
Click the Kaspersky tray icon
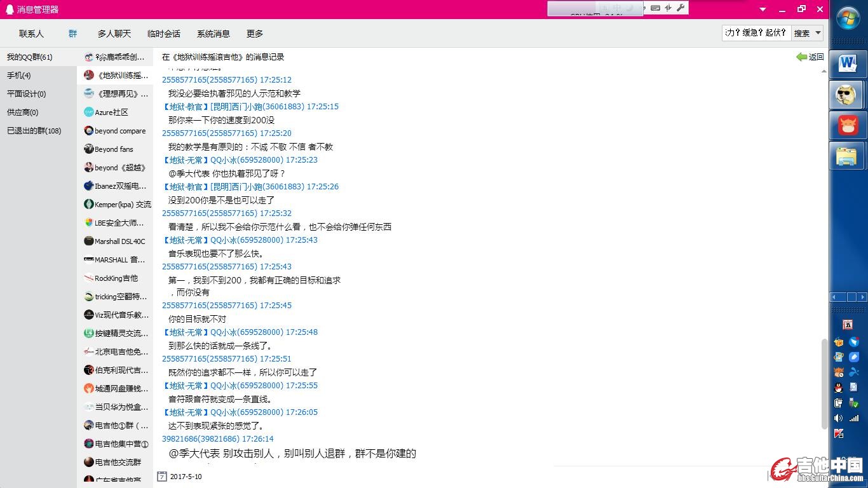[x=839, y=433]
